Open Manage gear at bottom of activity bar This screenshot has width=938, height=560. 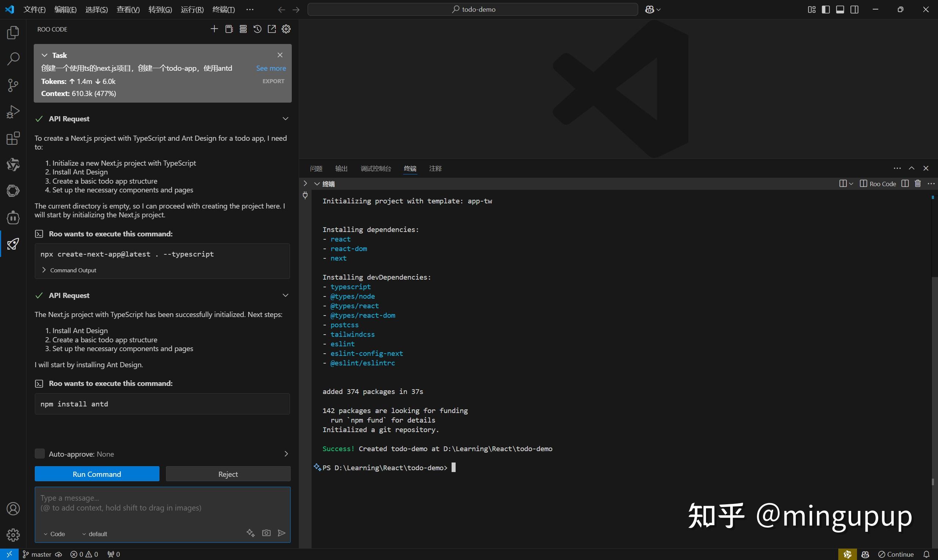click(13, 535)
